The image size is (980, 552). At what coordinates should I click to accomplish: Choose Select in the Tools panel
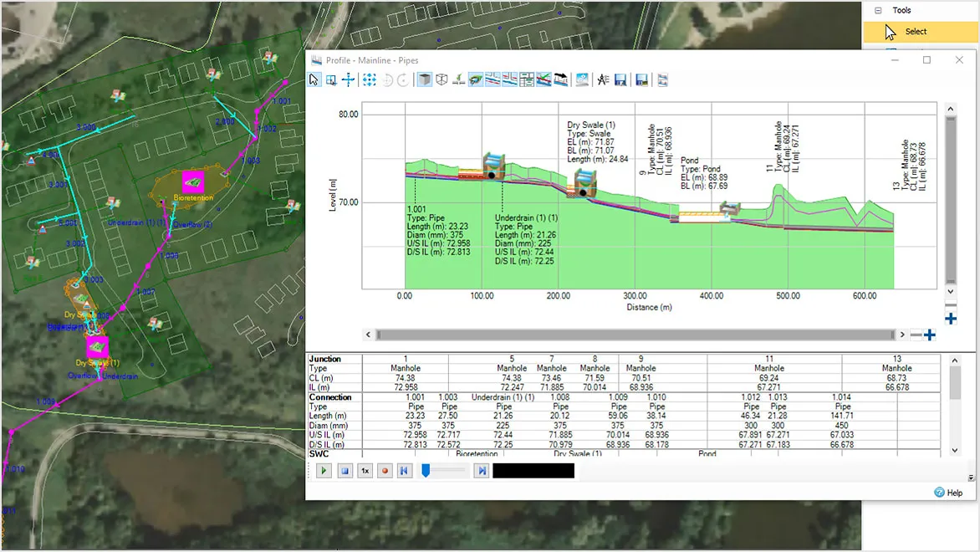coord(916,32)
